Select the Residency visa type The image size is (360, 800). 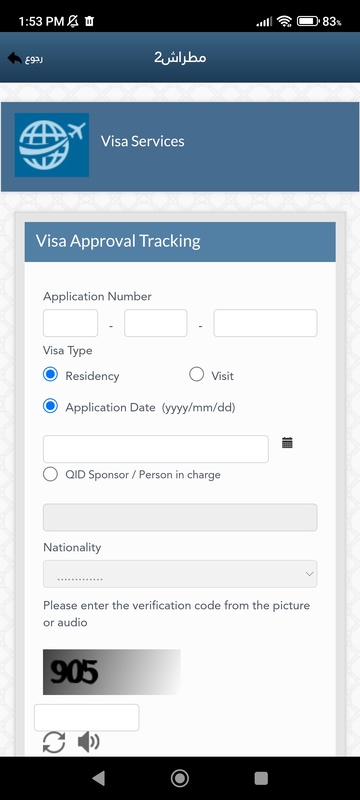[50, 375]
